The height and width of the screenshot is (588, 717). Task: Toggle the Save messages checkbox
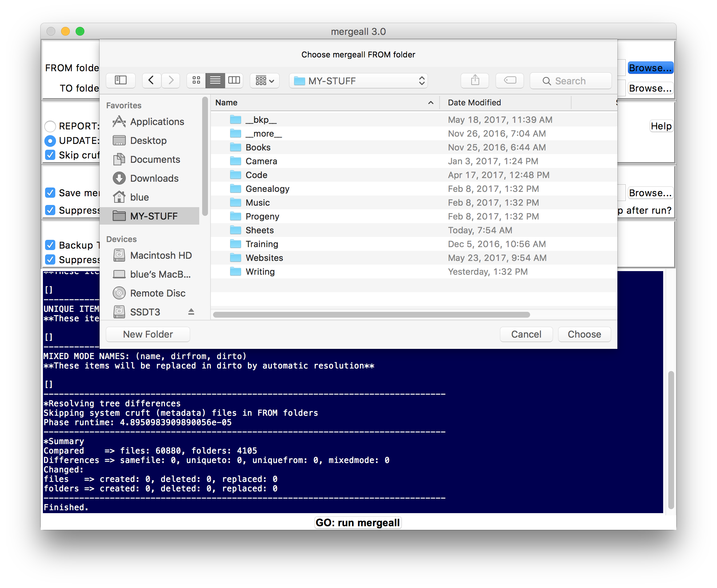(50, 193)
